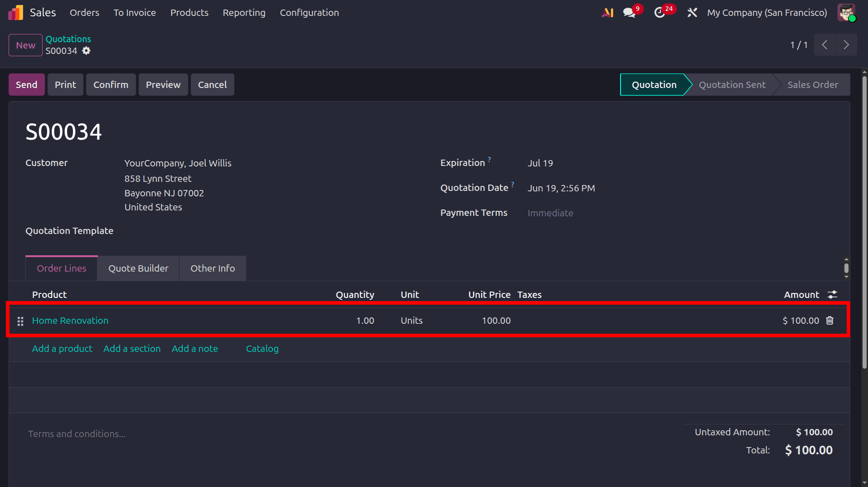Screen dimensions: 868x487
Task: Click the 1 / 1 pager counter
Action: [799, 45]
